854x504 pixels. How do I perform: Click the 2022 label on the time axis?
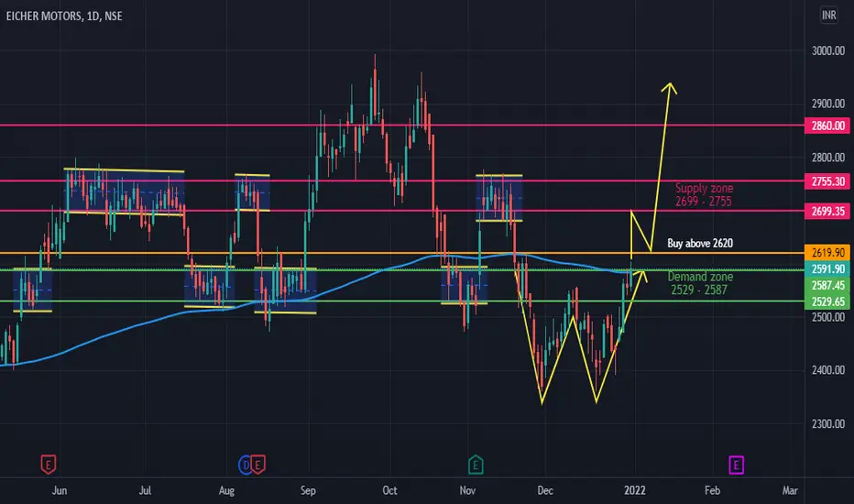point(634,490)
